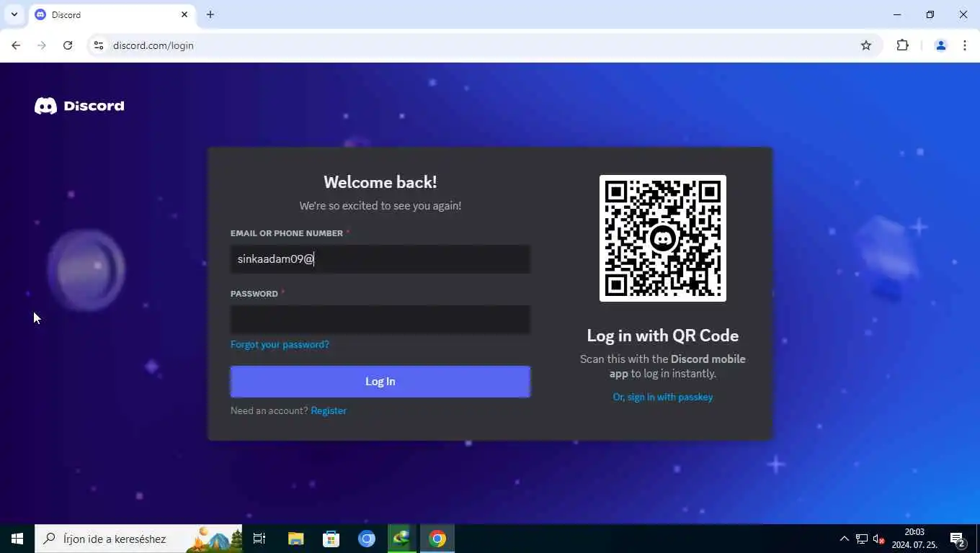Click the taskbar search box
Screen dimensions: 980x553
(x=138, y=539)
